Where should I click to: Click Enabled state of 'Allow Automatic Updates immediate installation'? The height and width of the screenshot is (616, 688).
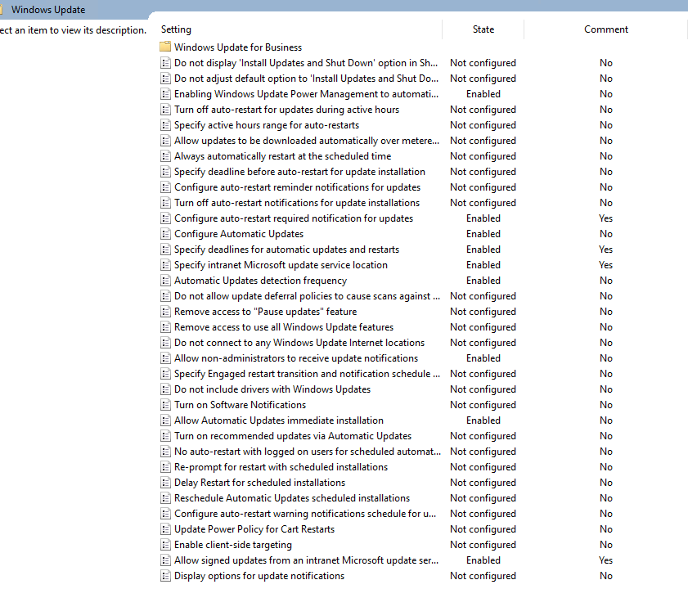click(x=483, y=420)
